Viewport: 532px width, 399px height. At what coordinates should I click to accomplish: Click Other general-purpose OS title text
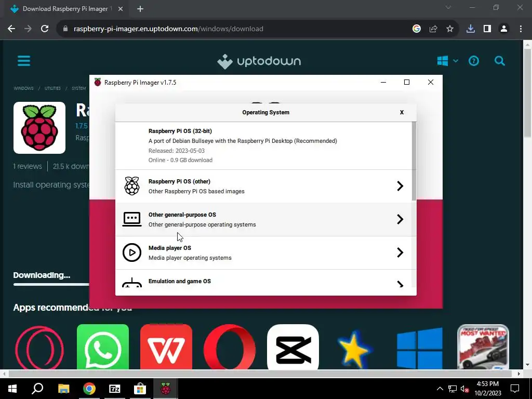click(182, 215)
